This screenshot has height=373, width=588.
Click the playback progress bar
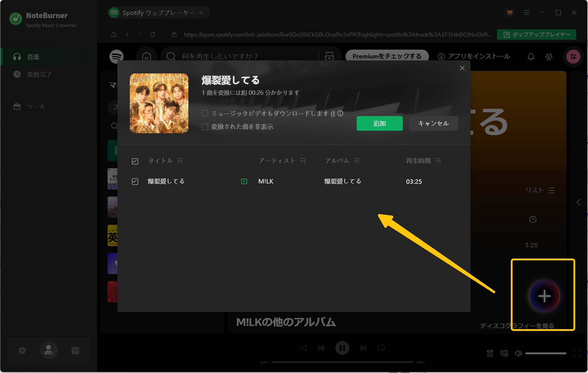coord(342,362)
